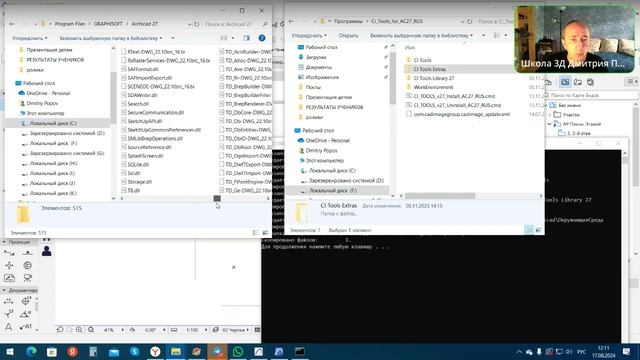Open the 02 Чертеж layer combination dropdown
This screenshot has height=360, width=640.
(x=248, y=329)
